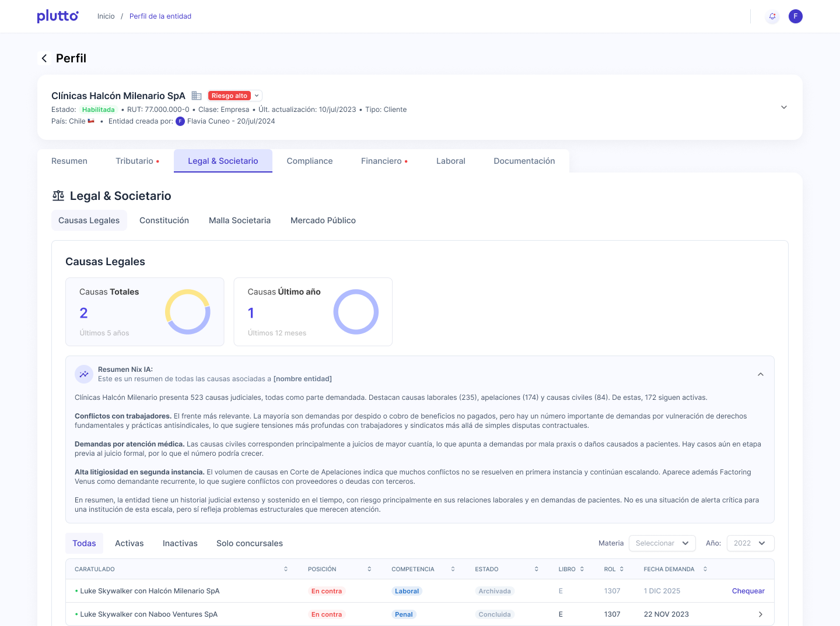This screenshot has height=626, width=840.
Task: Click the Flavia Cuneo - 20/jul/2024 creator text
Action: coord(231,121)
